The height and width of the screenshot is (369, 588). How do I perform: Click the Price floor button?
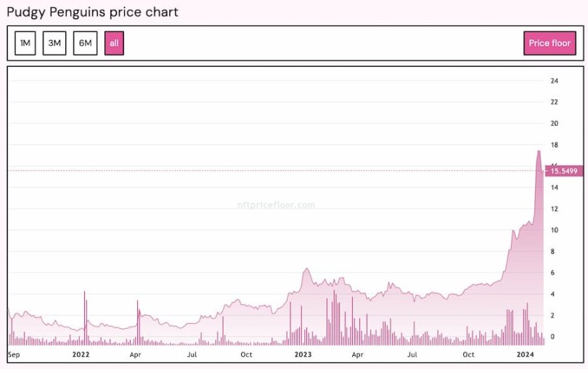coord(550,43)
